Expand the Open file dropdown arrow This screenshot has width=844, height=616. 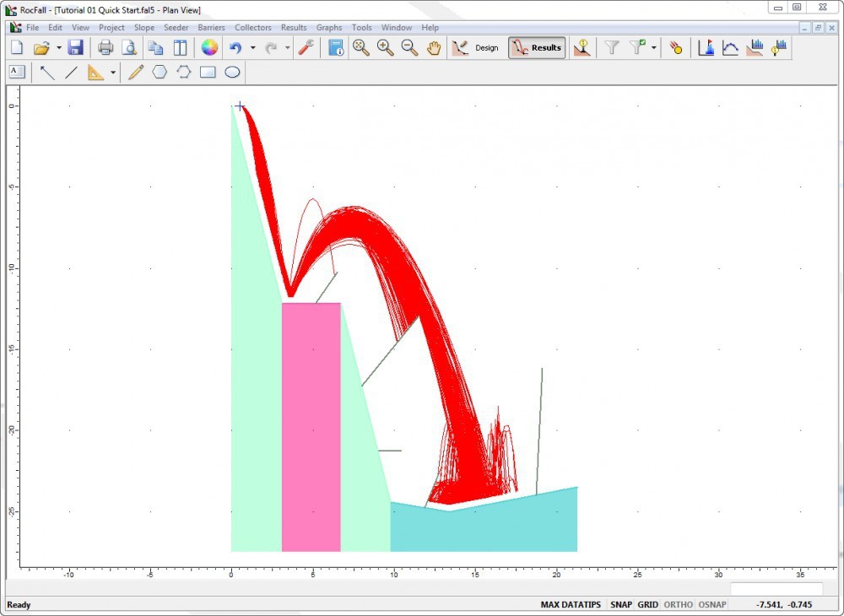click(x=58, y=48)
